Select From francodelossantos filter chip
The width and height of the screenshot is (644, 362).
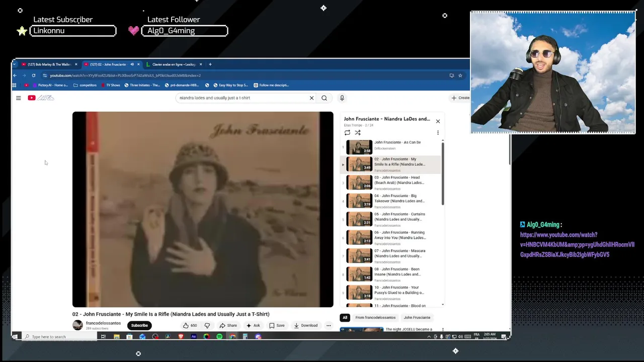[375, 318]
